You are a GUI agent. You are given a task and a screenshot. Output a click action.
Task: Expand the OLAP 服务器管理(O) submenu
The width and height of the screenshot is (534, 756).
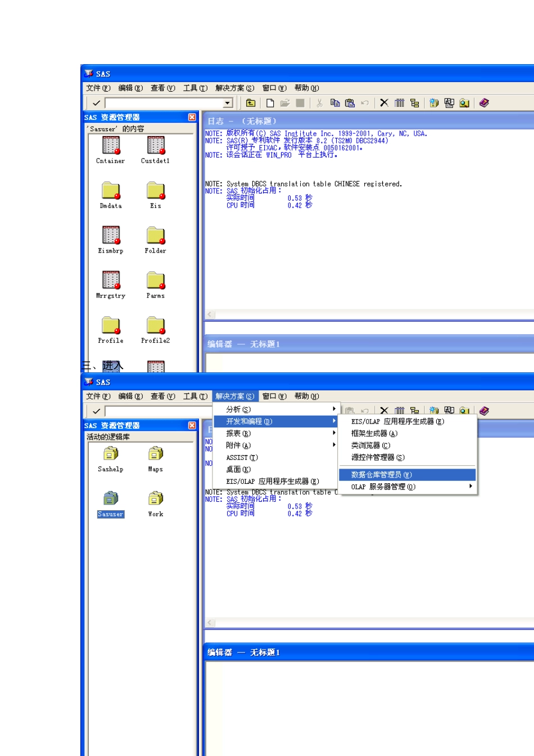point(408,487)
